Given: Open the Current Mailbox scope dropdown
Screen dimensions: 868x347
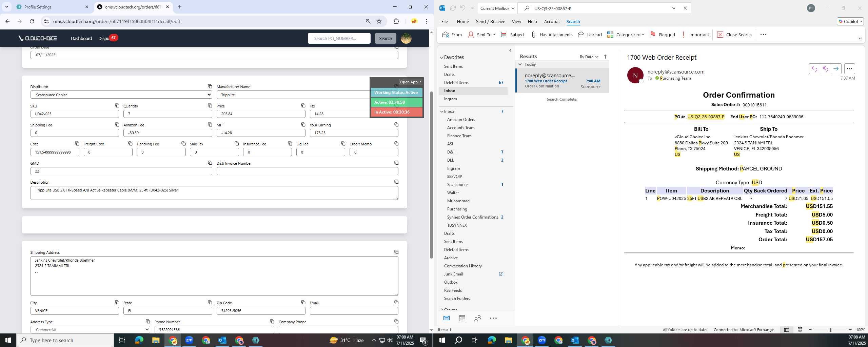Looking at the screenshot, I should (x=497, y=8).
